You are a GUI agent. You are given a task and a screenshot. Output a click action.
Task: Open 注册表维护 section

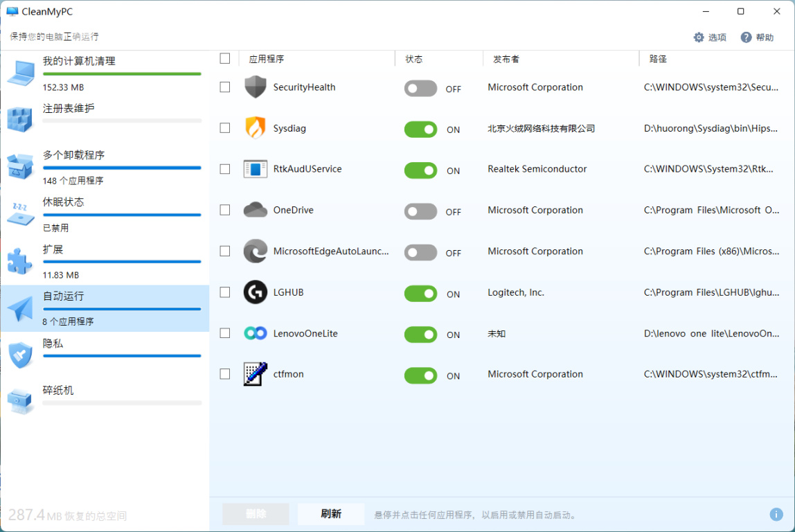pyautogui.click(x=105, y=121)
